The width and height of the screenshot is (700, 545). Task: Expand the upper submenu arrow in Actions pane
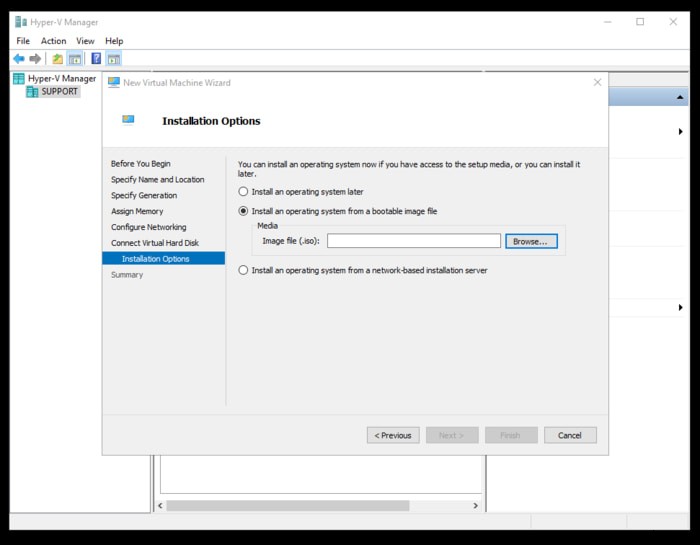680,131
